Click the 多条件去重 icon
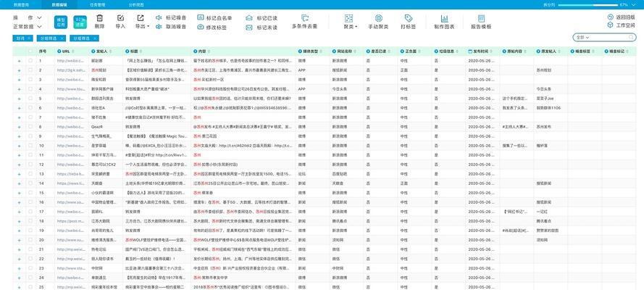Screen dimensions: 644x290 305,18
